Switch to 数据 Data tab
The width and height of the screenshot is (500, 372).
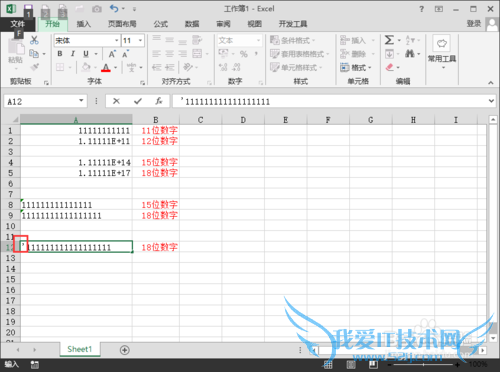(192, 24)
